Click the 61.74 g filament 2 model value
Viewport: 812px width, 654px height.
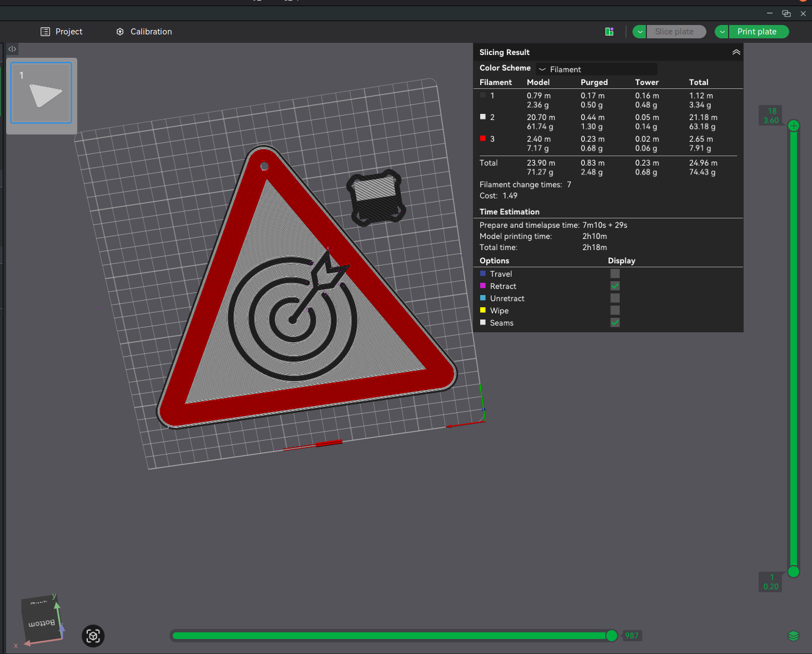[540, 127]
